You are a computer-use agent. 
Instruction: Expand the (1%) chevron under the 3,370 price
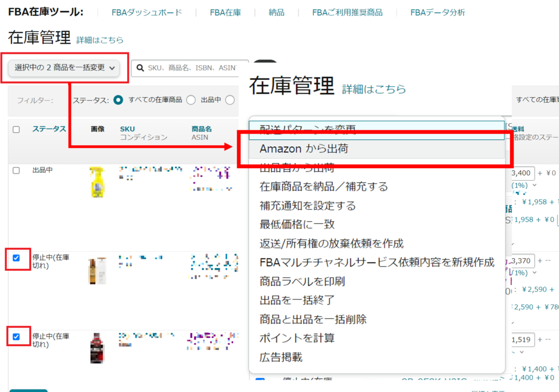[534, 273]
